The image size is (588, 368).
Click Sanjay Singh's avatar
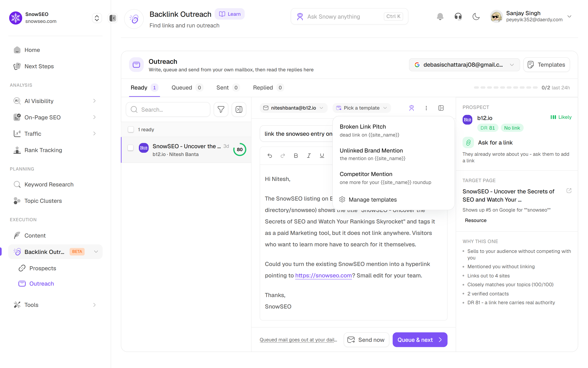point(496,17)
